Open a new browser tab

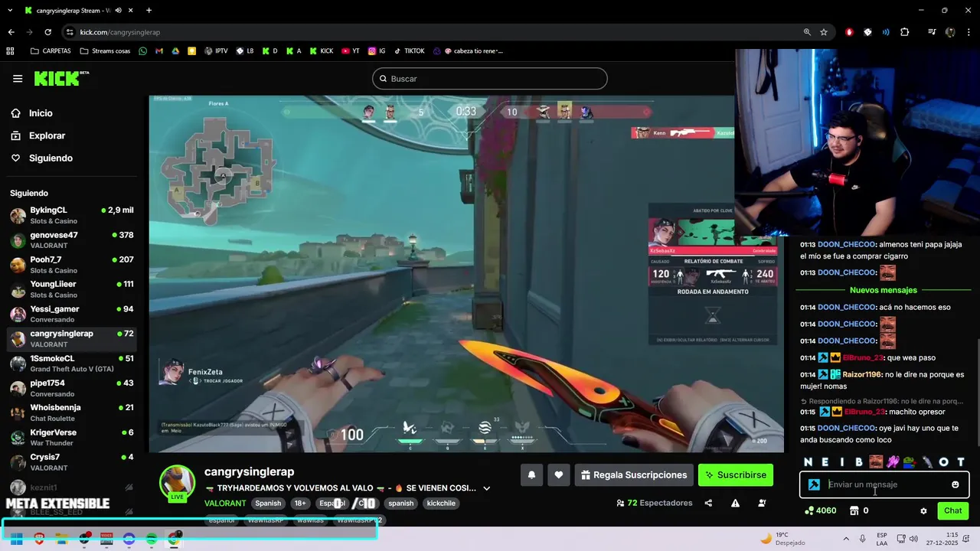coord(149,11)
